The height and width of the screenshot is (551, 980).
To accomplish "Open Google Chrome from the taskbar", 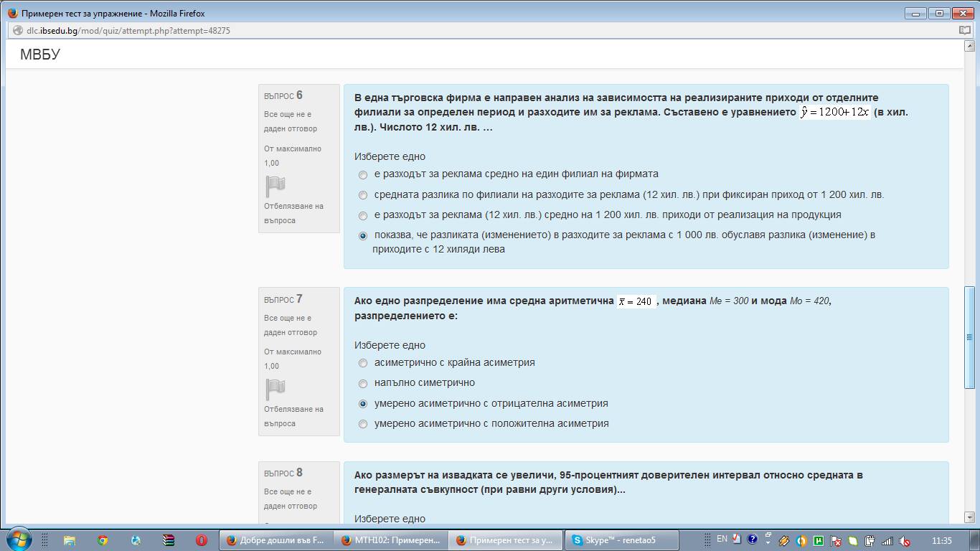I will tap(103, 540).
